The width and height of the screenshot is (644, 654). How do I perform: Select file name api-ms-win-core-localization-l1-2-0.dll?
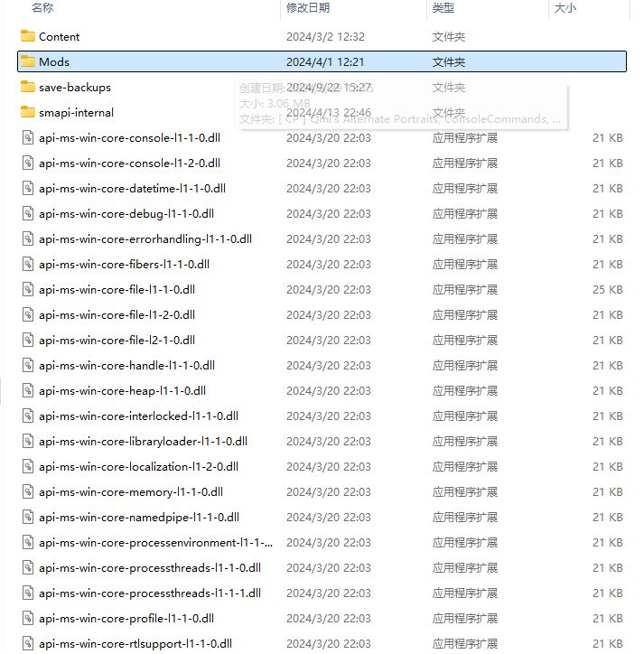click(x=138, y=467)
